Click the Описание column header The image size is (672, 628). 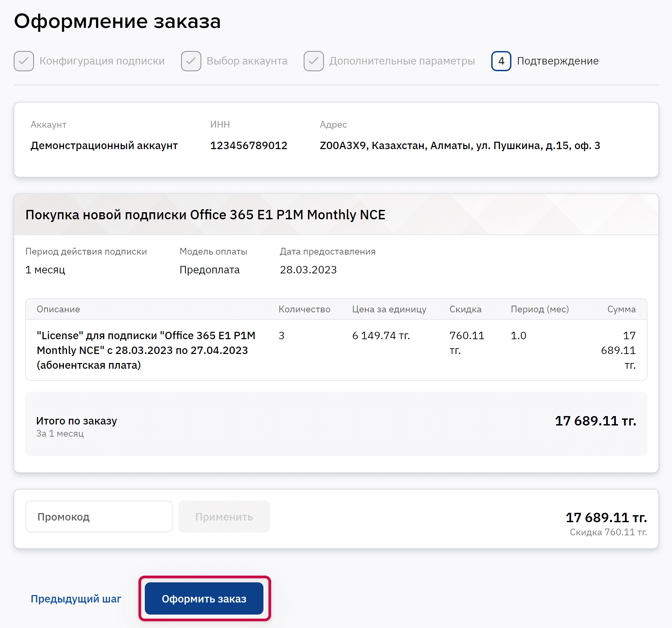pos(58,309)
